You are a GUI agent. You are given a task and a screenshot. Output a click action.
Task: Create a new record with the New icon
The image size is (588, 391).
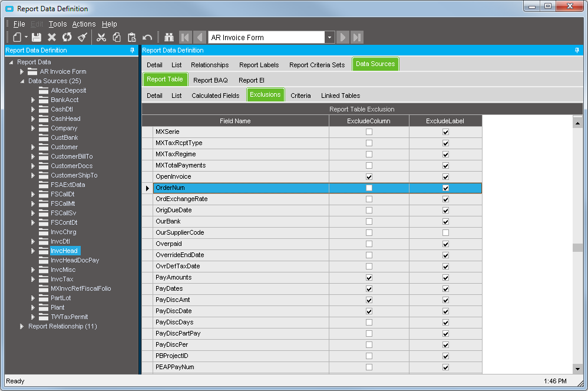[17, 37]
